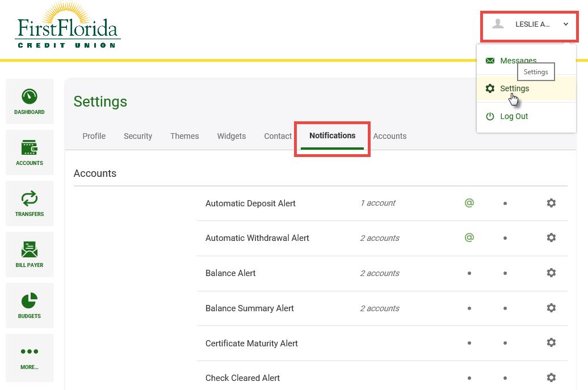This screenshot has width=588, height=390.
Task: Toggle email notification for Automatic Deposit Alert
Action: pyautogui.click(x=469, y=203)
